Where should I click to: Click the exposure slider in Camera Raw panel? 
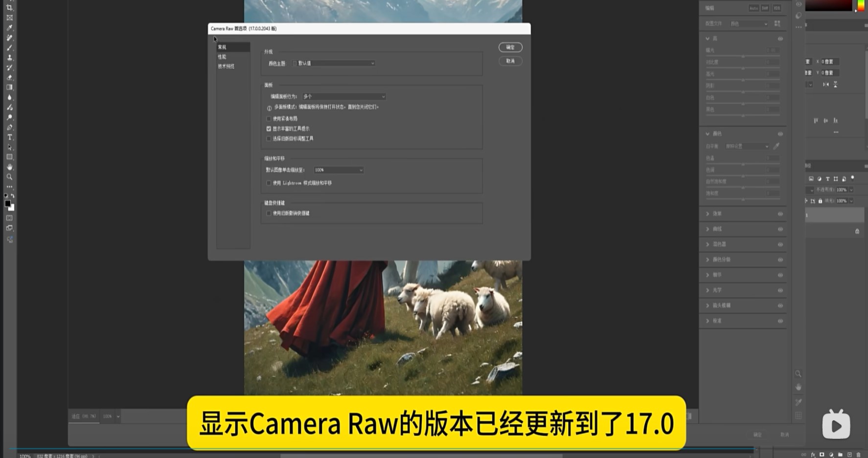(743, 56)
